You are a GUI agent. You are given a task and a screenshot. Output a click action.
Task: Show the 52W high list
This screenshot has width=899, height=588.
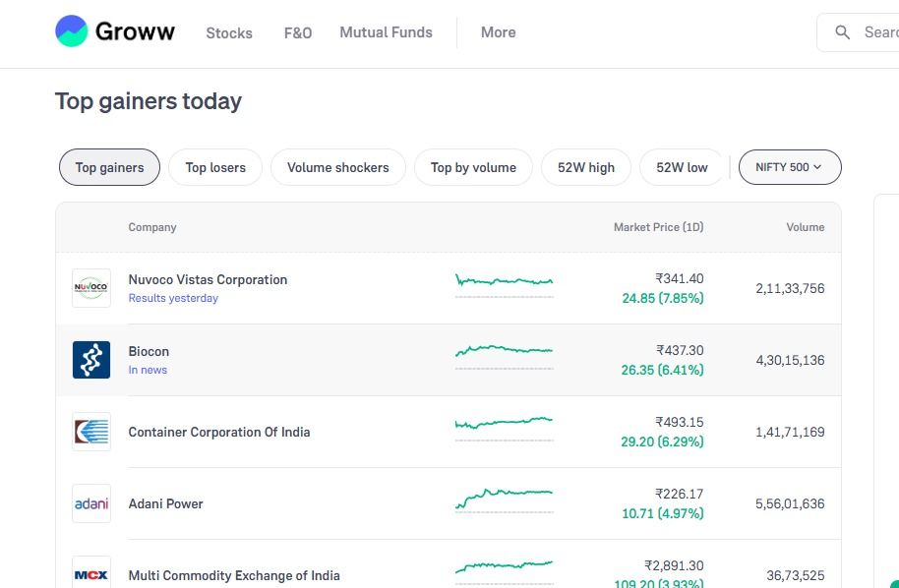point(586,167)
